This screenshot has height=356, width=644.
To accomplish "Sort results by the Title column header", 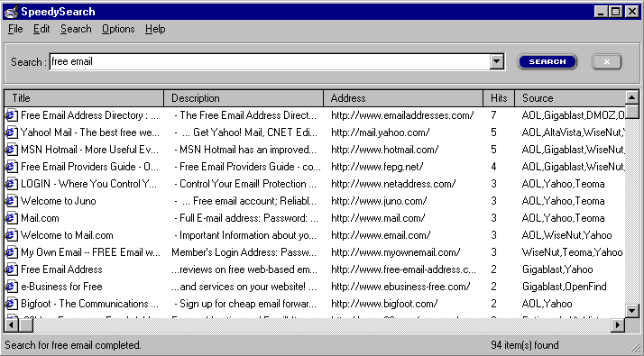I will [84, 98].
